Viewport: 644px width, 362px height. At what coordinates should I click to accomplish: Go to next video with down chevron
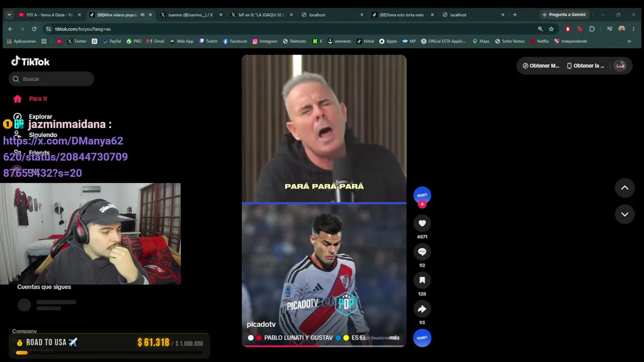tap(624, 214)
